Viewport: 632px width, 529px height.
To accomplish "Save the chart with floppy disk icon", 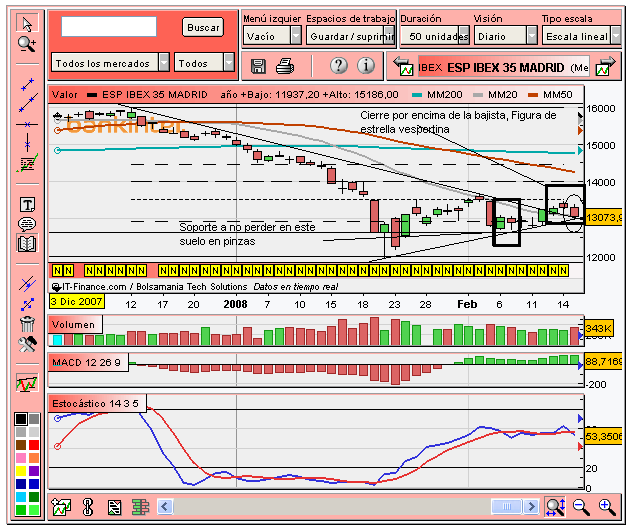I will pos(258,66).
